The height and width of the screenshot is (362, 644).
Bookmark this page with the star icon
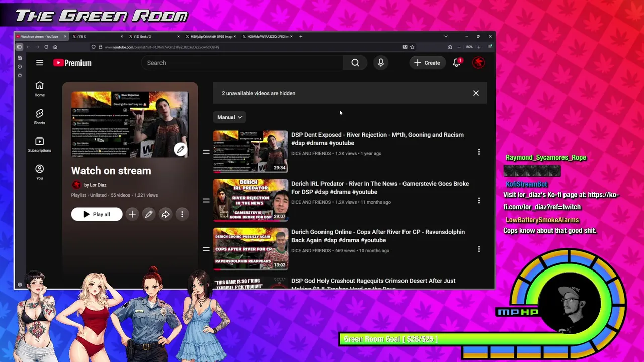click(412, 47)
